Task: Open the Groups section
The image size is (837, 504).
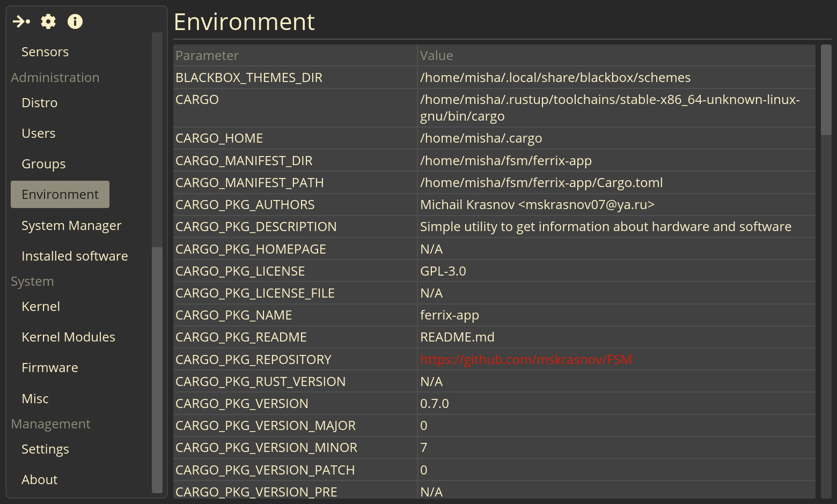Action: point(43,164)
